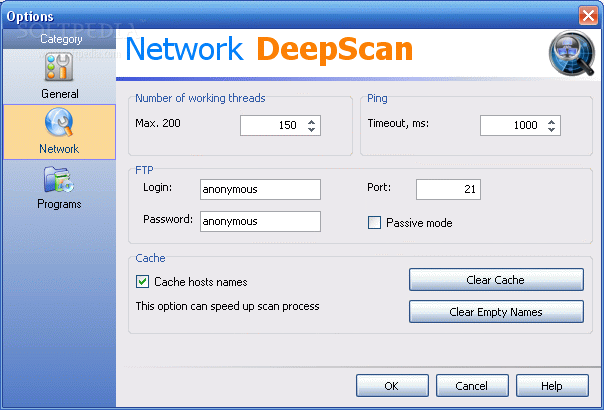
Task: Focus the FTP Login field
Action: [260, 189]
